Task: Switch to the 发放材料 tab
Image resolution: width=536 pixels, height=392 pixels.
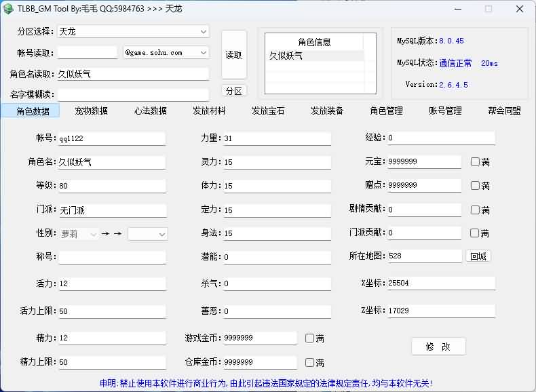Action: (x=209, y=111)
